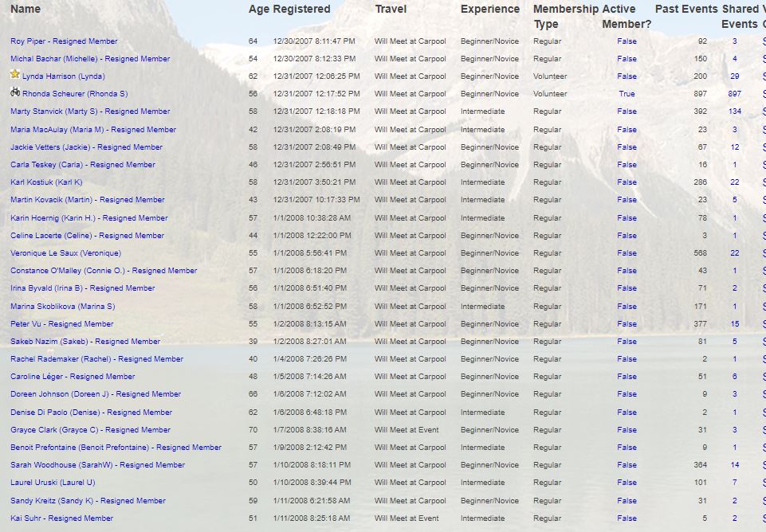This screenshot has width=766, height=532.
Task: Open Karin Hoernig (Karin H.) profile link
Action: (x=89, y=218)
